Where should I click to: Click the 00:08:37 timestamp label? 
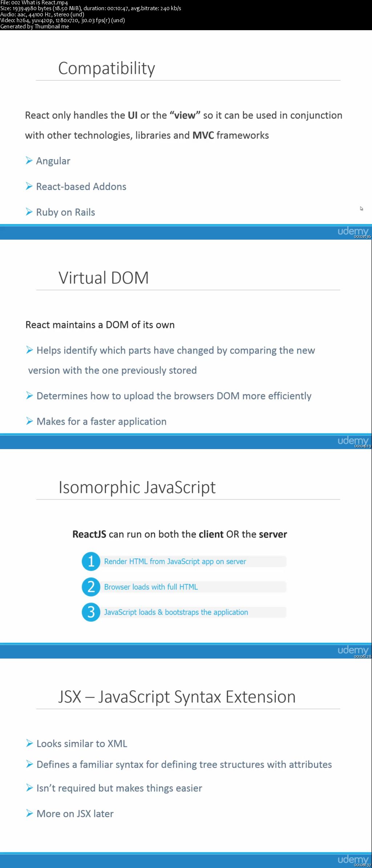[363, 865]
